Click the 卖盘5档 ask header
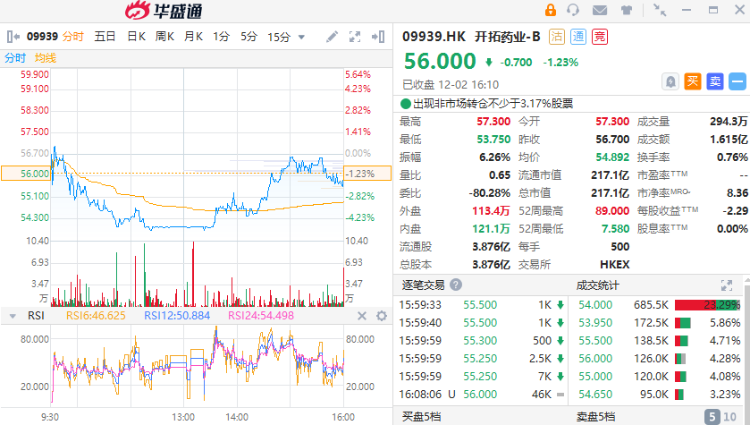750x425 pixels. tap(596, 416)
